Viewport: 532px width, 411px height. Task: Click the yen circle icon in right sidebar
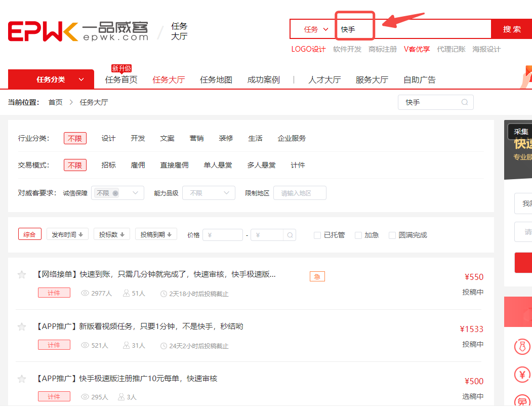[522, 375]
